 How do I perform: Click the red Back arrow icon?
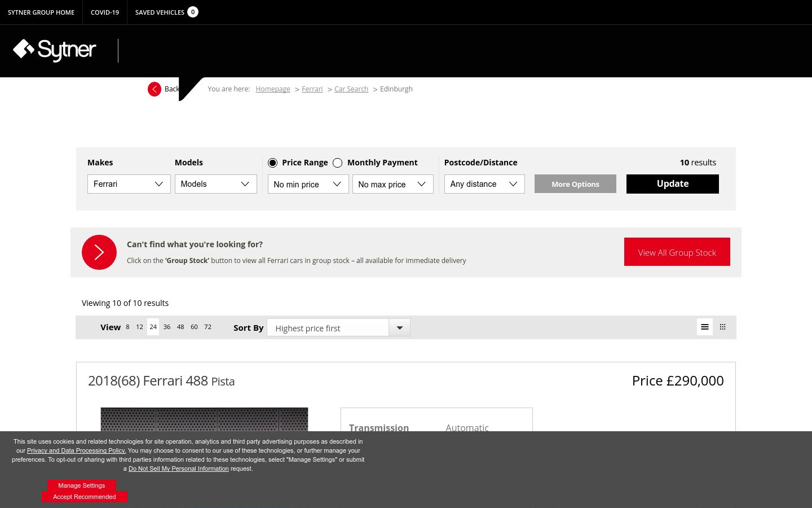[155, 89]
